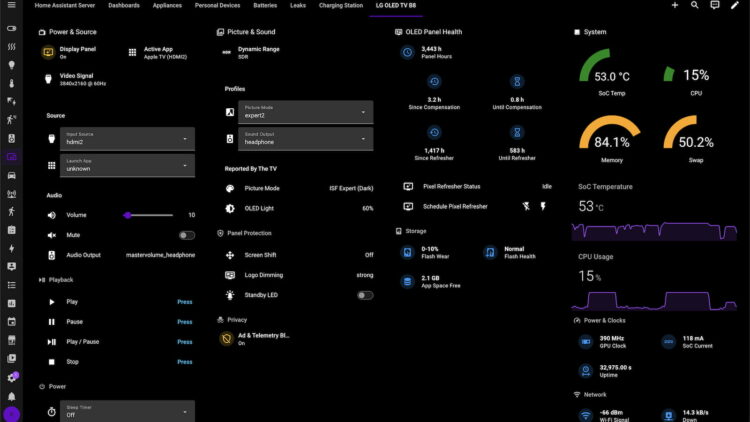Switch to the Charging Station tab
Viewport: 750px width, 422px height.
click(x=341, y=5)
